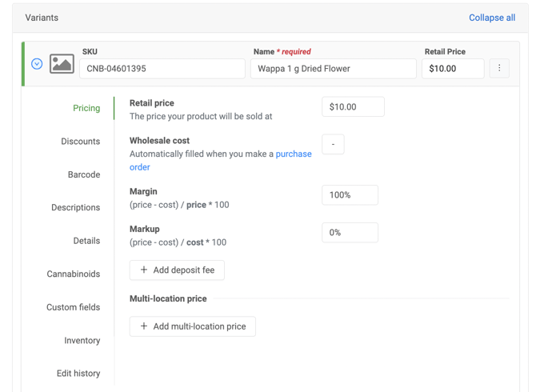Switch to the Inventory tab
The width and height of the screenshot is (536, 392).
(82, 341)
